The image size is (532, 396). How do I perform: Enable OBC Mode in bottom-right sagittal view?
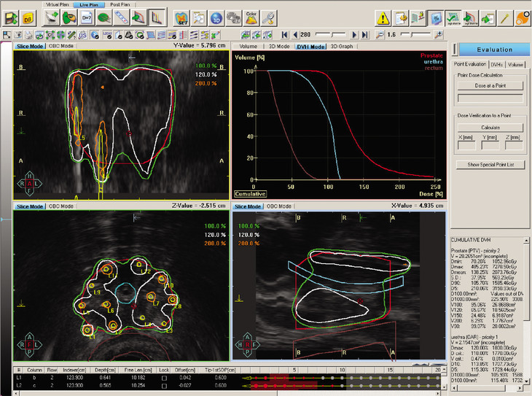(279, 206)
